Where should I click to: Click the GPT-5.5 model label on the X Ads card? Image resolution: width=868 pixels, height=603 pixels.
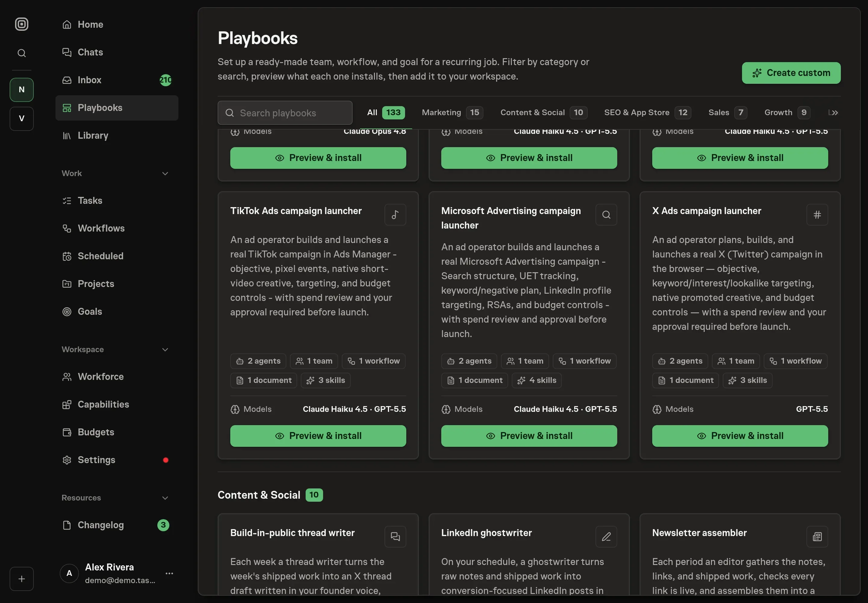[x=812, y=409]
